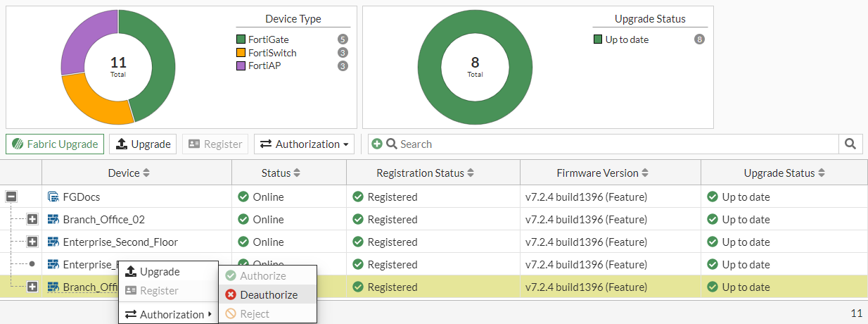Viewport: 868px width, 324px height.
Task: Choose Upgrade in the context menu
Action: click(x=160, y=272)
